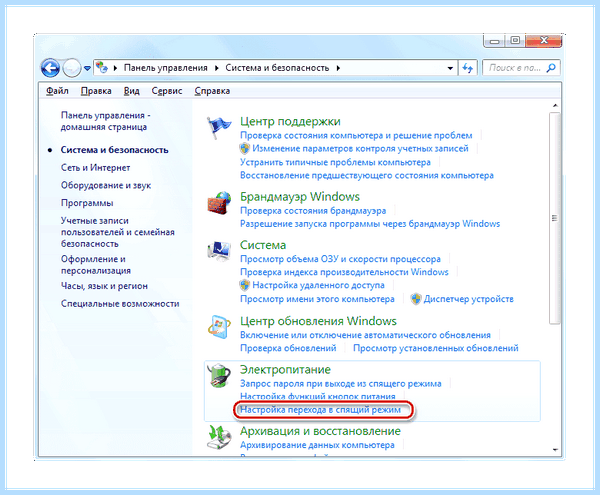The width and height of the screenshot is (600, 495).
Task: Open the address bar history dropdown
Action: click(450, 68)
